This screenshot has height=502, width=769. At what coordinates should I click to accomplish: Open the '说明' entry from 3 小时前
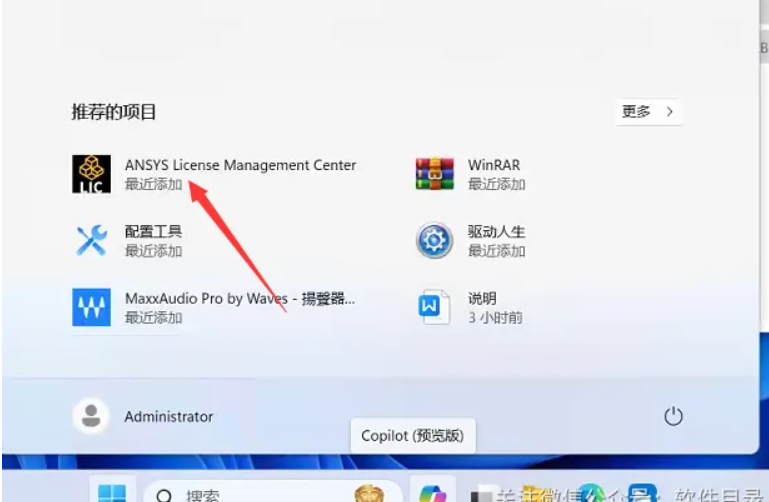[x=482, y=299]
